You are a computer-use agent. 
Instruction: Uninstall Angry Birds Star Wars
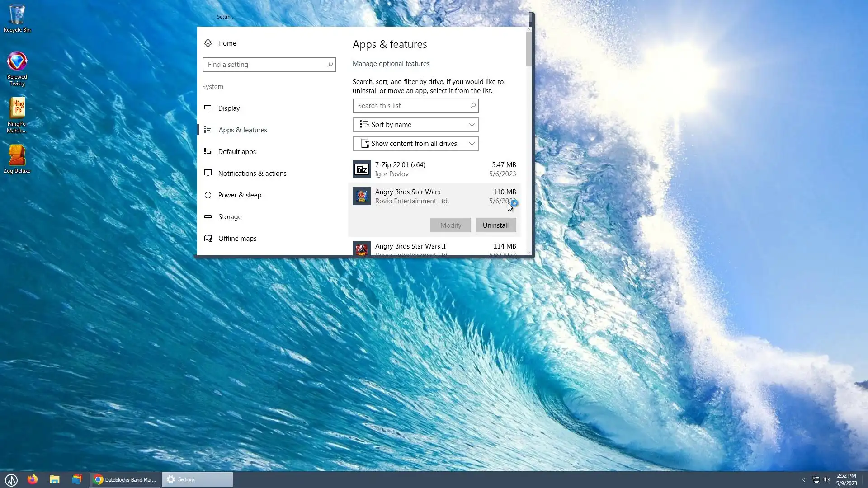coord(495,225)
